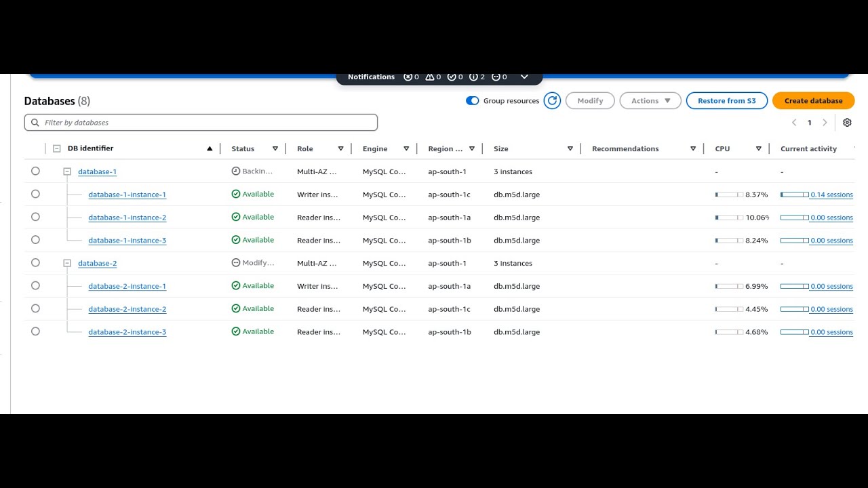Click Current activity column header
Image resolution: width=868 pixels, height=488 pixels.
point(808,148)
